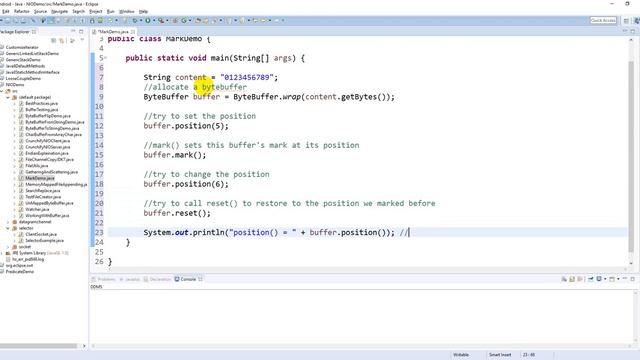Open the Window menu
This screenshot has width=640, height=360.
(x=127, y=11)
